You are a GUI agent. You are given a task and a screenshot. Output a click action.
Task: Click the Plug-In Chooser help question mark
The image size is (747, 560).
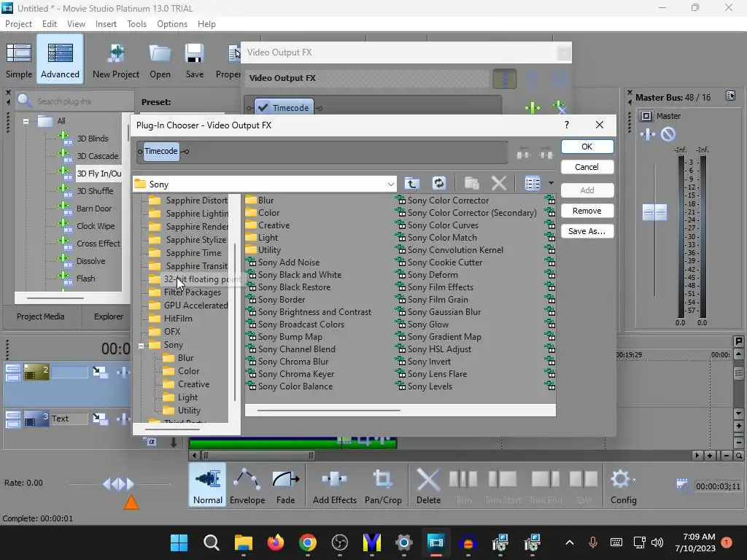click(x=566, y=125)
